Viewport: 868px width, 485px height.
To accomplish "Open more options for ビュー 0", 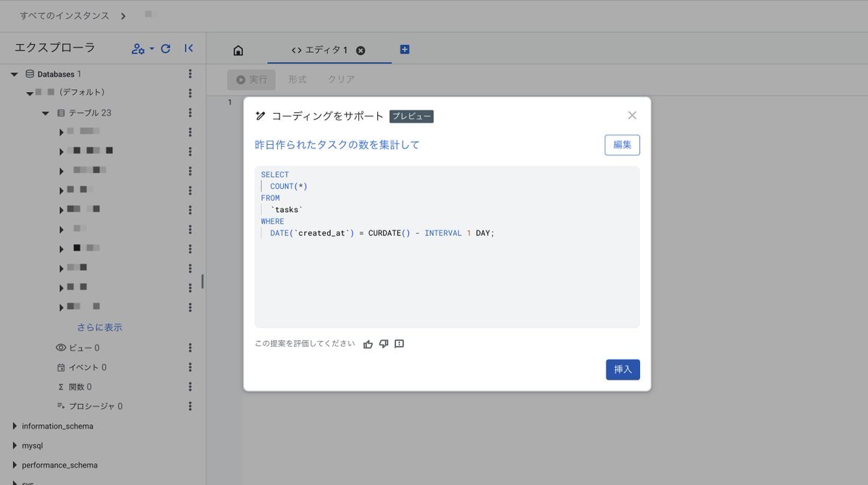I will 190,347.
